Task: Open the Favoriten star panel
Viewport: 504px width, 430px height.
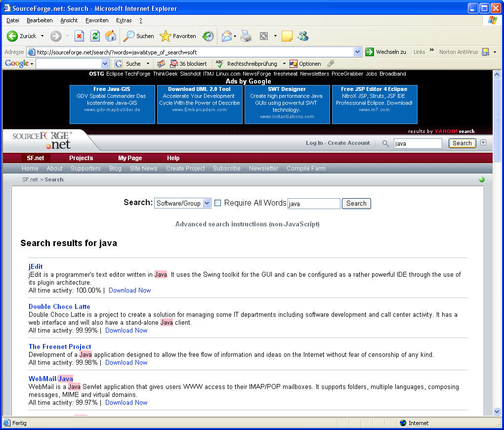Action: 178,36
